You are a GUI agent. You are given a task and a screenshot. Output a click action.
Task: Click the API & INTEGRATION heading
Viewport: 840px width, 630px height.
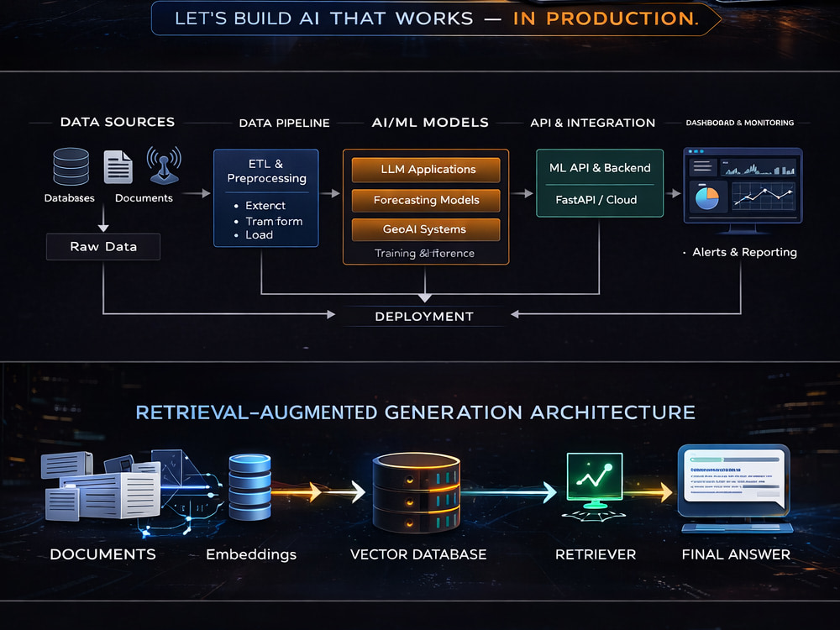(x=592, y=123)
